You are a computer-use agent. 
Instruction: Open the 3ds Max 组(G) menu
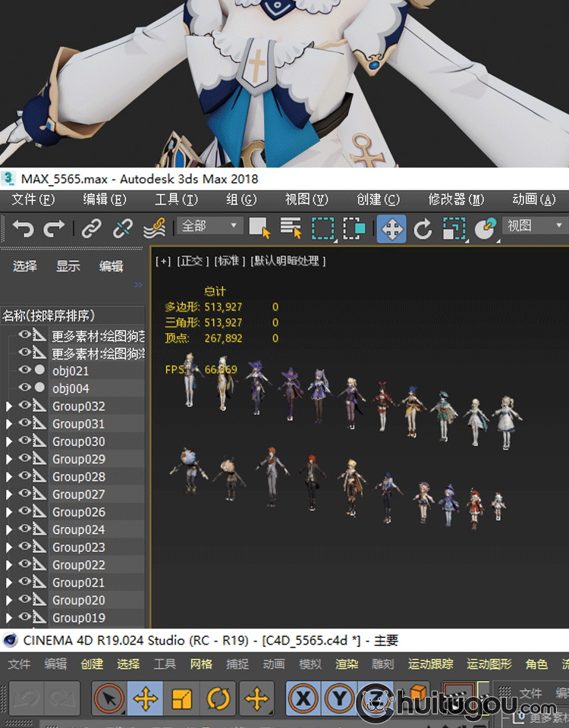pyautogui.click(x=241, y=199)
